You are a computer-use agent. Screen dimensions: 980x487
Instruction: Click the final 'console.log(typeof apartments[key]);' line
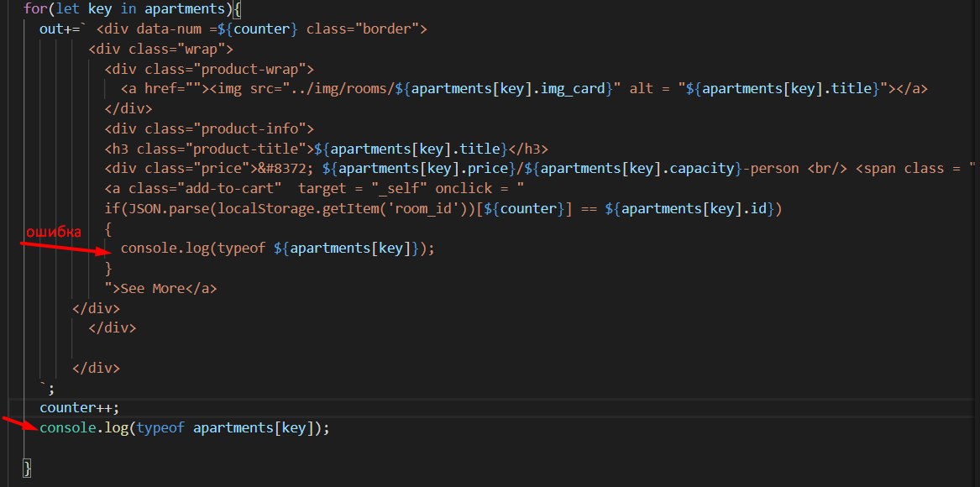click(x=185, y=428)
